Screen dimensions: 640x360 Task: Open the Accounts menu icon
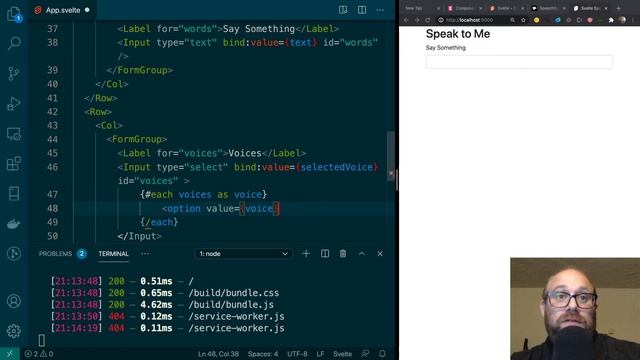14,301
